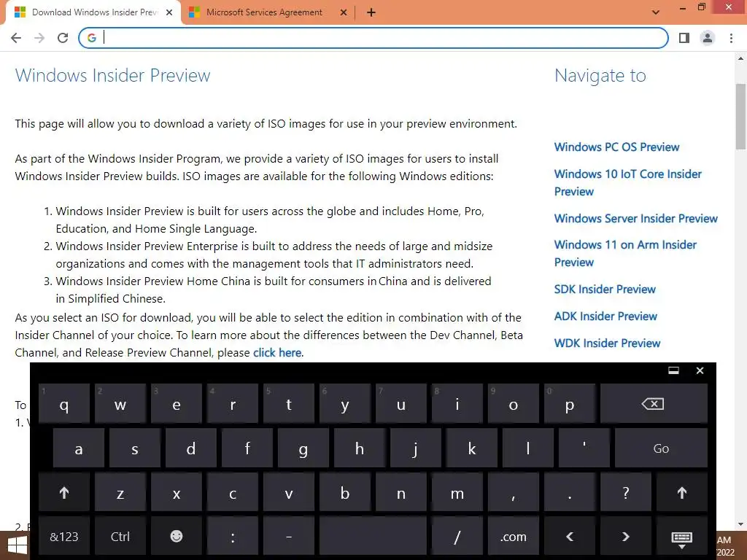Tap the Go key on keyboard
The image size is (747, 560).
point(661,448)
